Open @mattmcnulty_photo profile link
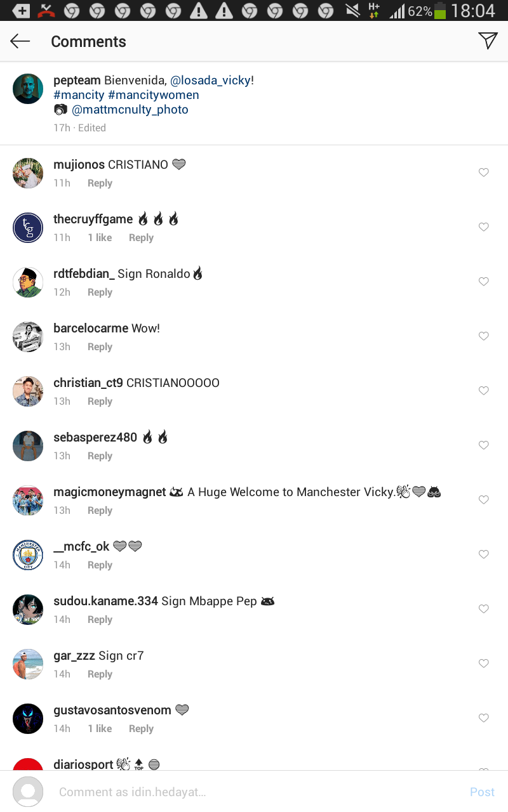The height and width of the screenshot is (812, 508). tap(130, 110)
